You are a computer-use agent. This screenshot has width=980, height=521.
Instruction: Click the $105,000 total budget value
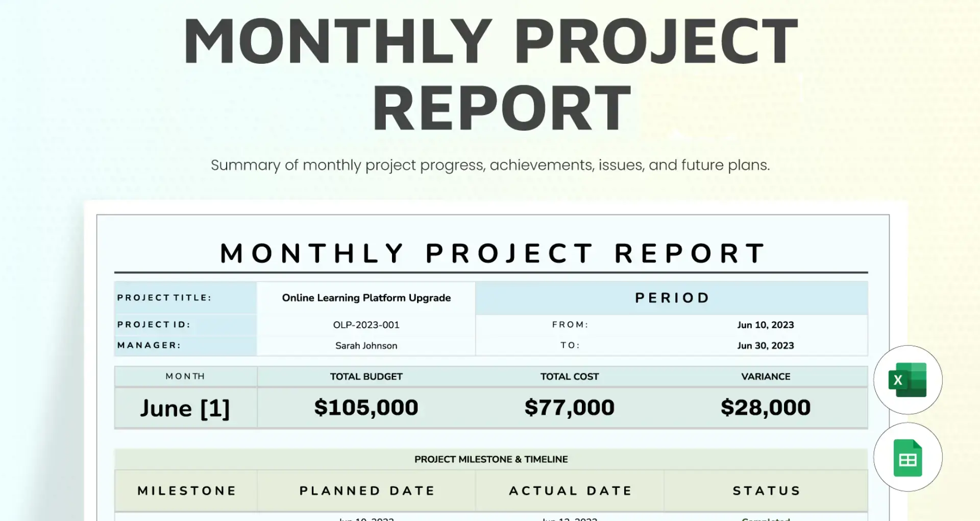pos(366,408)
